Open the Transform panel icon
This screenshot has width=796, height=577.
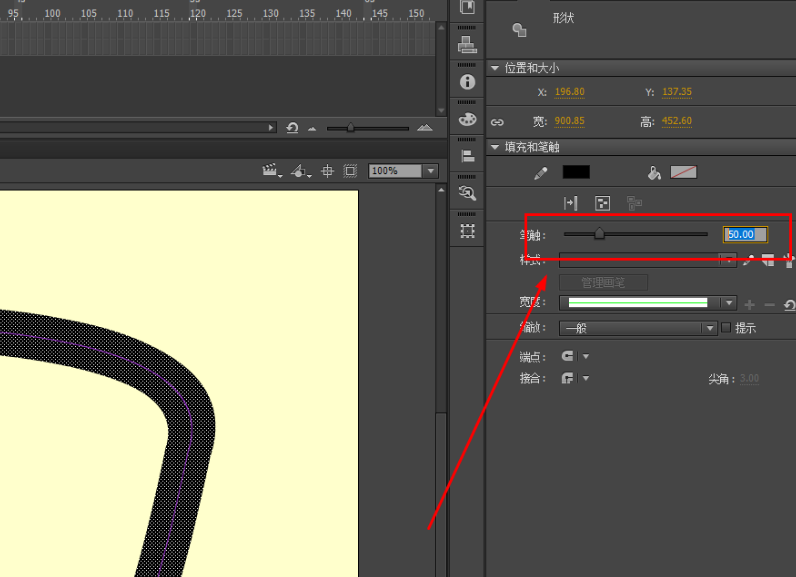[467, 231]
